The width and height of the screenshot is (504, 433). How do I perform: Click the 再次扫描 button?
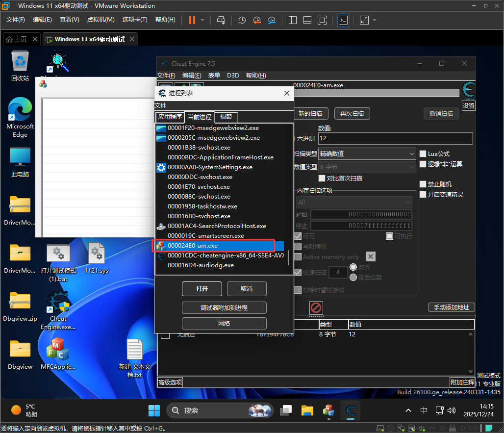point(352,113)
